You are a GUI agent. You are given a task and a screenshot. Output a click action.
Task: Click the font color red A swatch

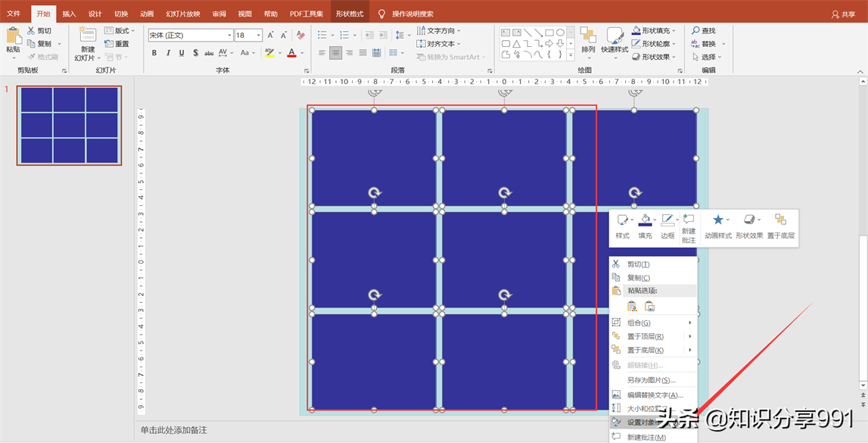coord(291,53)
